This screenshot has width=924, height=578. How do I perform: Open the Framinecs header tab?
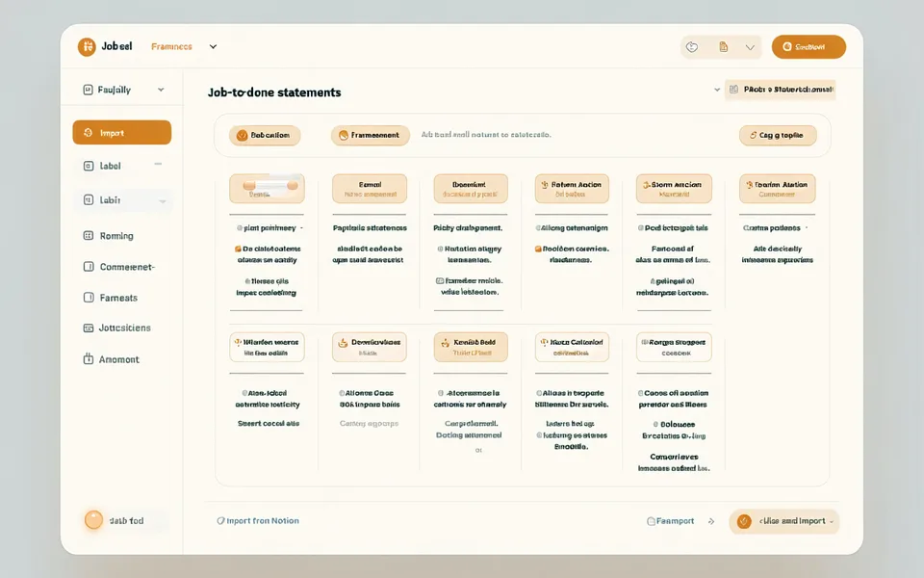click(x=171, y=46)
